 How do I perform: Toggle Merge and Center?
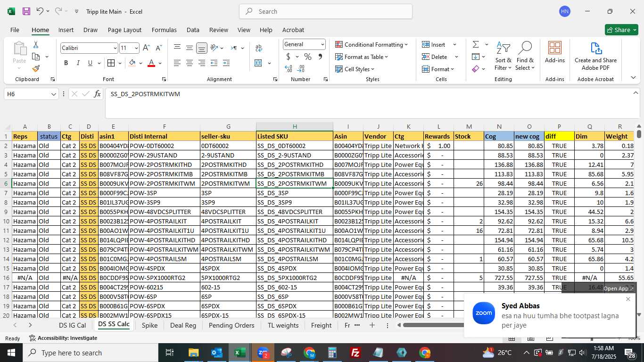[258, 63]
